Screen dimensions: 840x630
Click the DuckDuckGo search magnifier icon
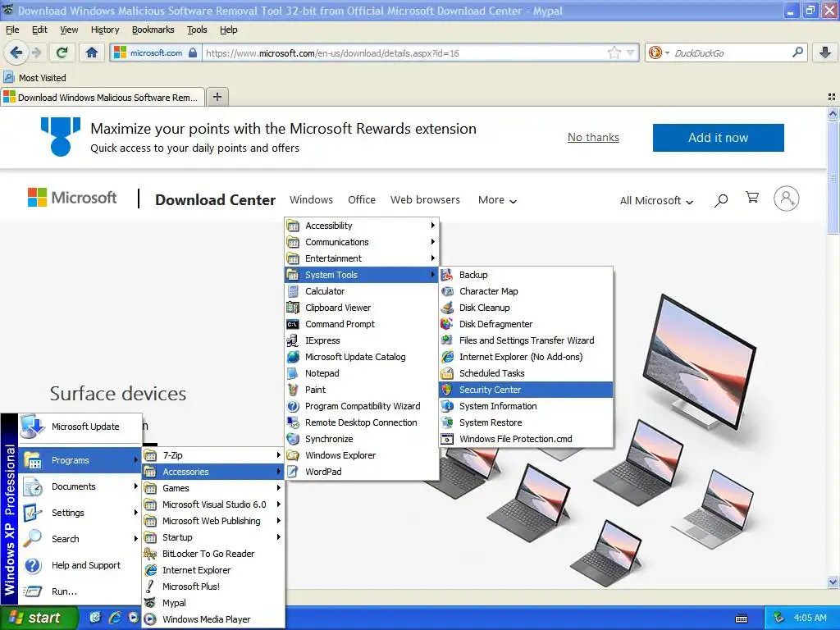pyautogui.click(x=797, y=52)
